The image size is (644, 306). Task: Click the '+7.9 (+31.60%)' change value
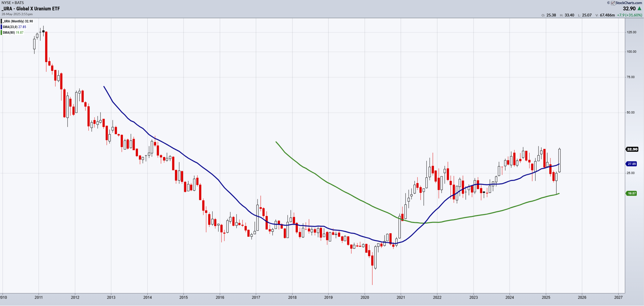click(x=629, y=15)
